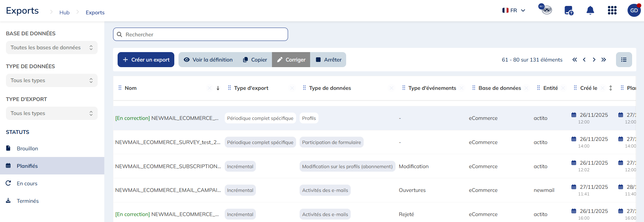644x222 pixels.
Task: Click the Créer un export button
Action: pyautogui.click(x=146, y=60)
